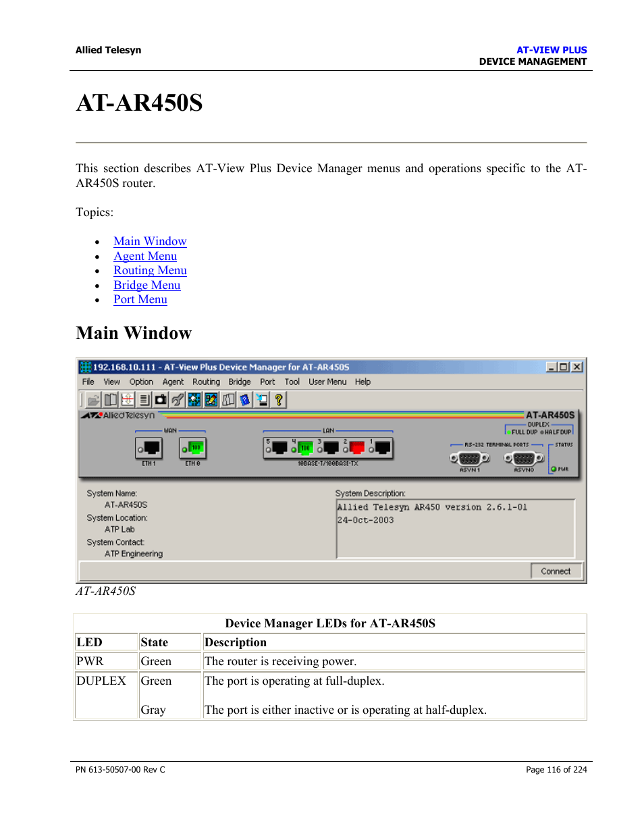
Task: Click the Connect button
Action: [x=556, y=571]
